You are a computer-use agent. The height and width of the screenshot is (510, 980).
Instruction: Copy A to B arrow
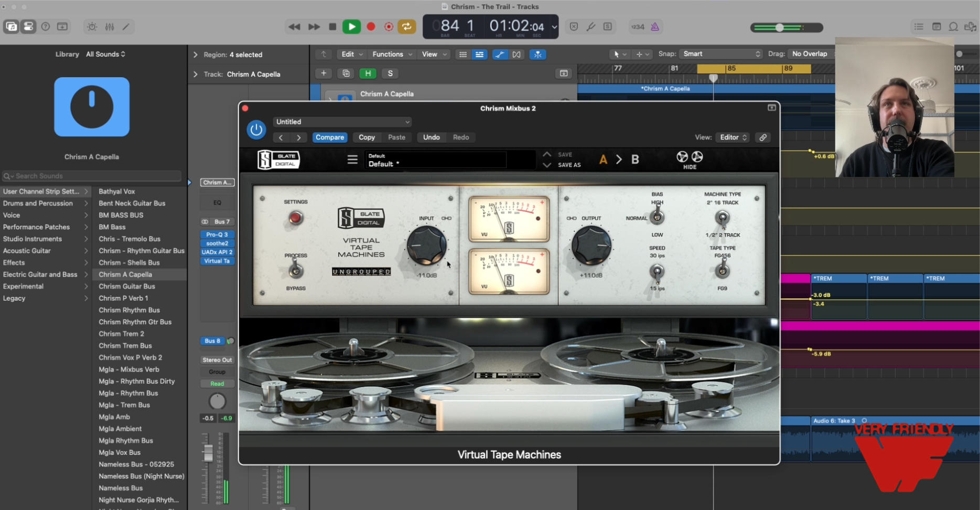pos(619,160)
